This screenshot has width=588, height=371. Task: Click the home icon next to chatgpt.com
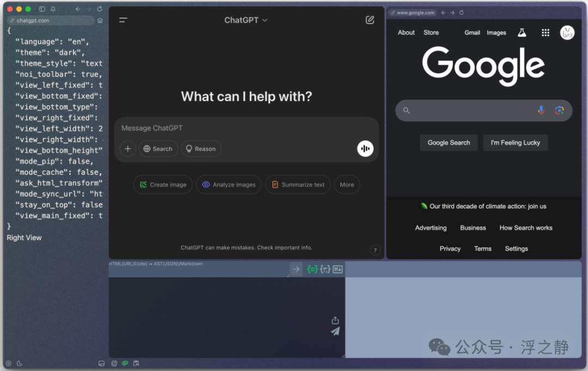[x=100, y=21]
